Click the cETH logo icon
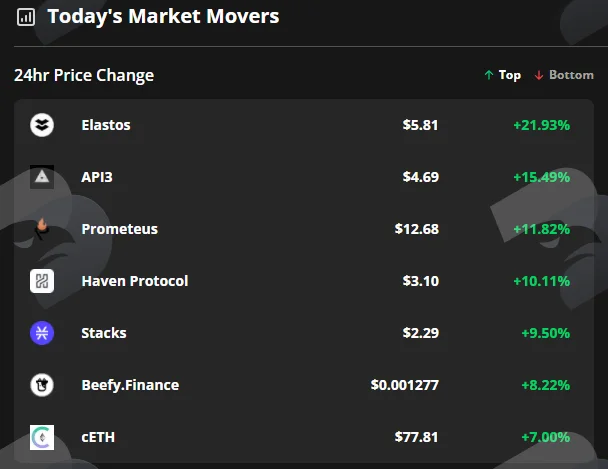 pyautogui.click(x=42, y=437)
